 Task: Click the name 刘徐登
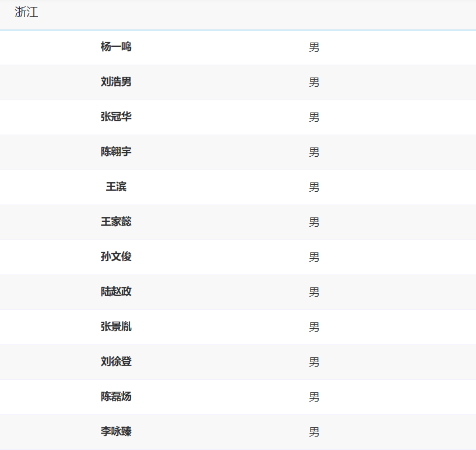pyautogui.click(x=116, y=362)
